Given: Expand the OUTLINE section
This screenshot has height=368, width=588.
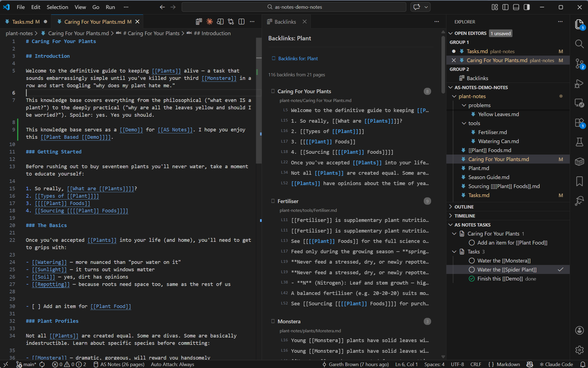Looking at the screenshot, I should [x=464, y=207].
